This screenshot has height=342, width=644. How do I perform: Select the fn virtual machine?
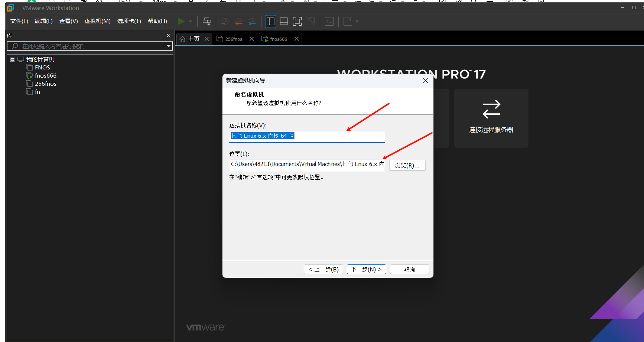pos(38,92)
